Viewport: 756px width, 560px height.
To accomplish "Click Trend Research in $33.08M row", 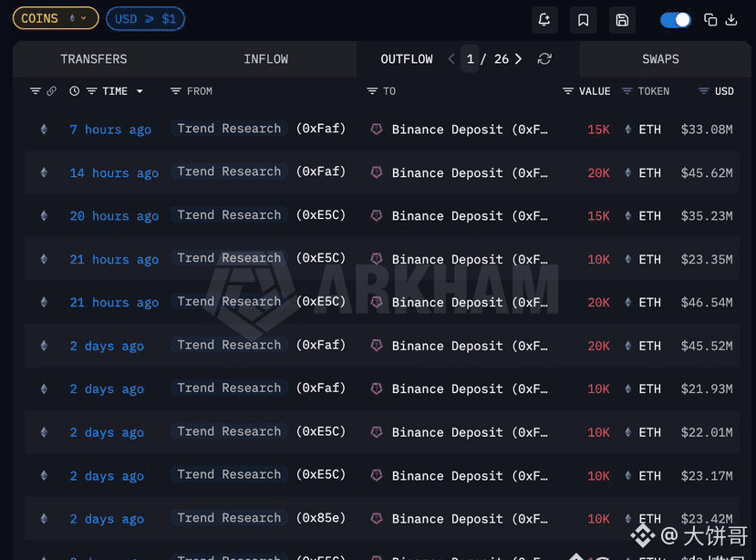I will tap(229, 129).
